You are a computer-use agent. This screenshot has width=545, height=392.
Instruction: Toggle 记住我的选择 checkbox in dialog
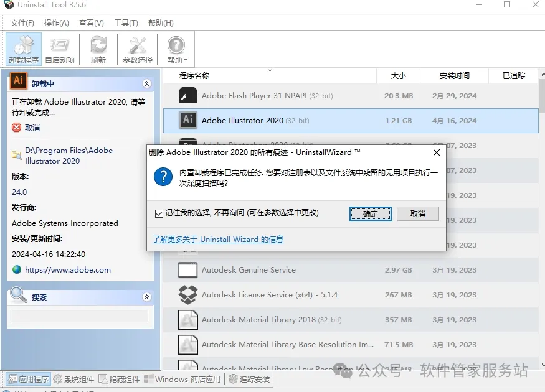pos(159,213)
